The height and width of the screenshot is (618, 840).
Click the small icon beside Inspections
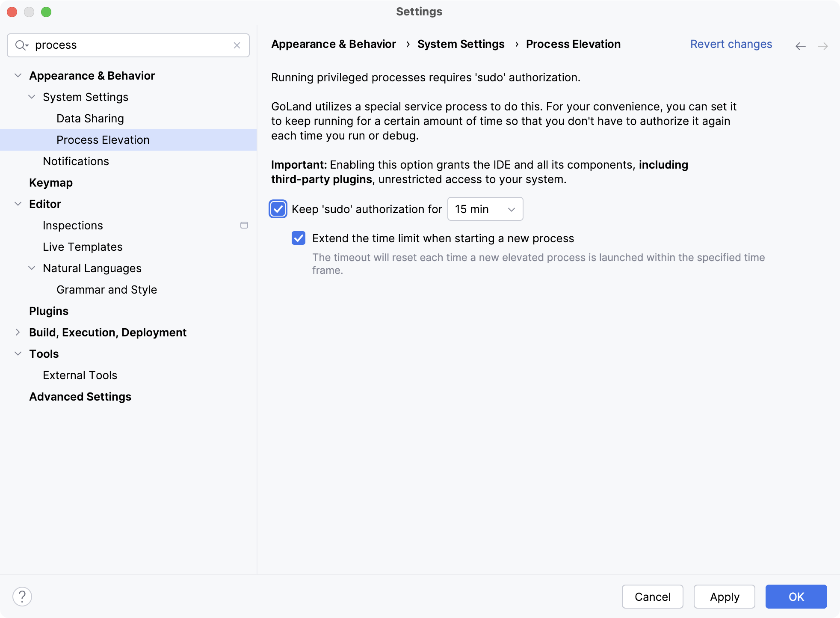(x=244, y=225)
